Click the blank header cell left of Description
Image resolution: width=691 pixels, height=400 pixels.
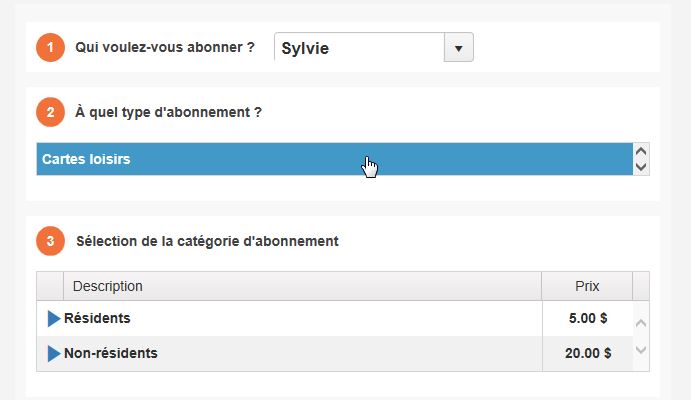[50, 286]
